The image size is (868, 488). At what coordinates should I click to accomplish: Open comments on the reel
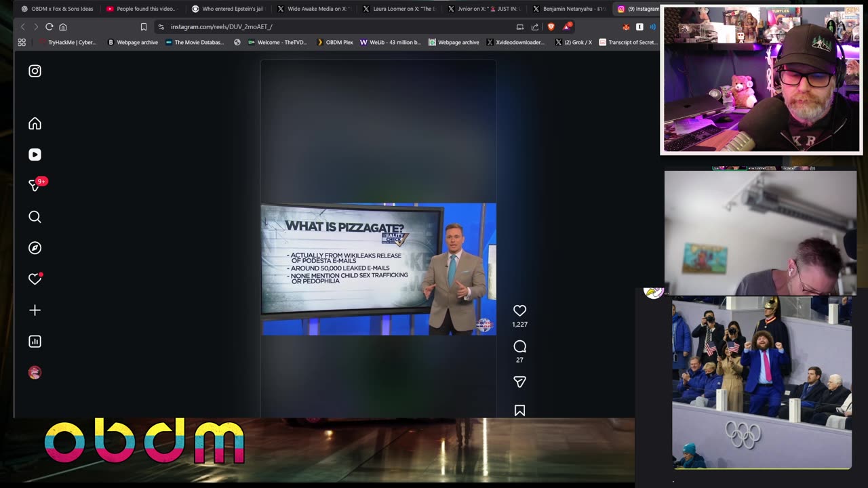[519, 346]
